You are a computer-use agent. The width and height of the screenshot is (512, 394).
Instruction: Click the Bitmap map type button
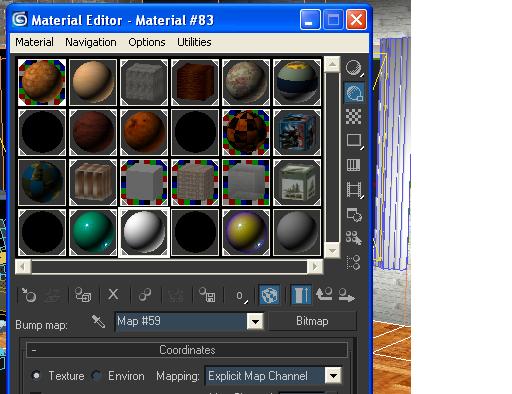(x=312, y=321)
